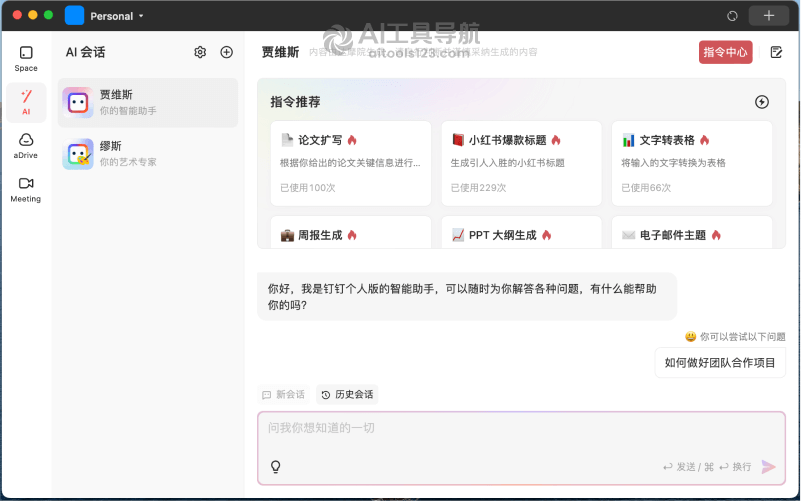Click the AI 会话 panel title
Viewport: 801px width, 501px height.
coord(85,52)
